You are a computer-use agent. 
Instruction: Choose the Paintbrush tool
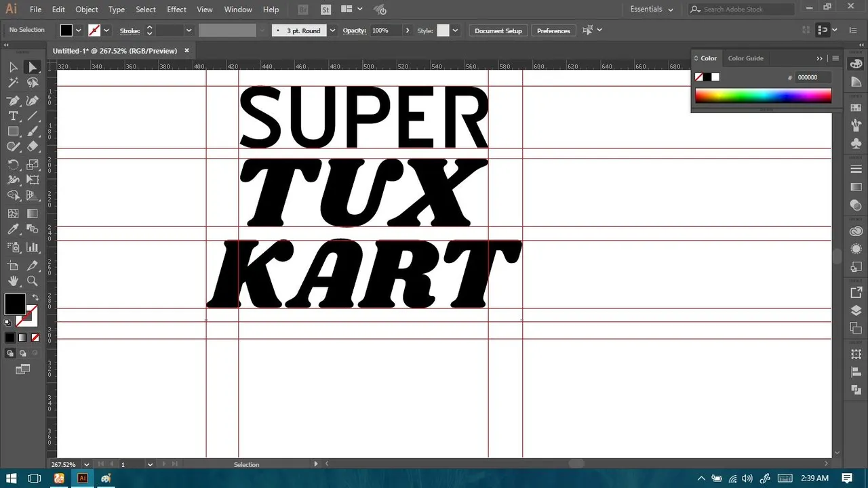(33, 131)
